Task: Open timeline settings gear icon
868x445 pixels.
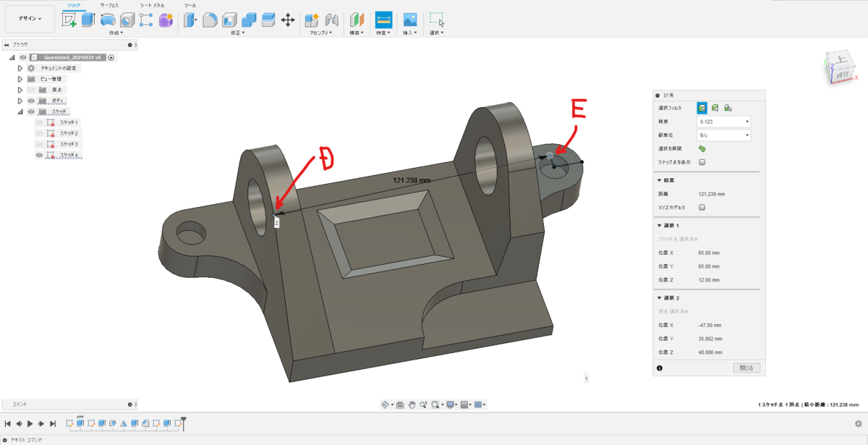Action: [859, 424]
